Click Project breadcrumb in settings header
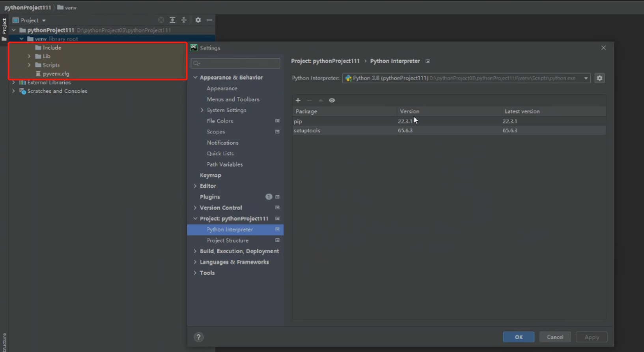This screenshot has width=644, height=352. 325,61
